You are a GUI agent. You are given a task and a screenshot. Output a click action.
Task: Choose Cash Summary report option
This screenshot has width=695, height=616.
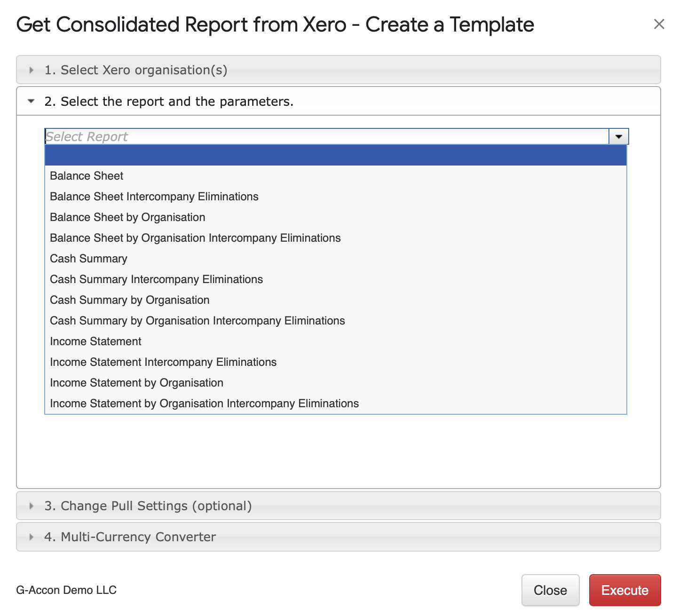(336, 259)
